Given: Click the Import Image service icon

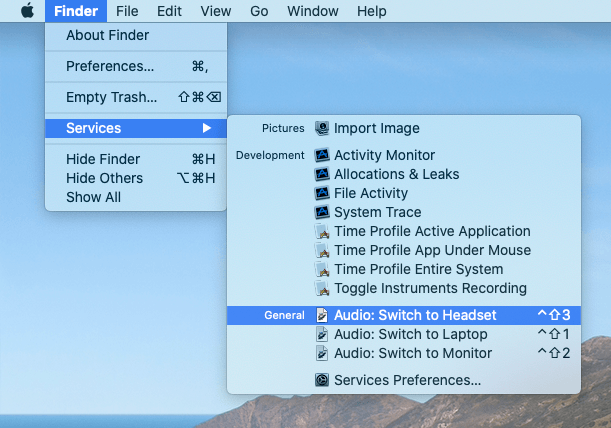Looking at the screenshot, I should pos(322,128).
